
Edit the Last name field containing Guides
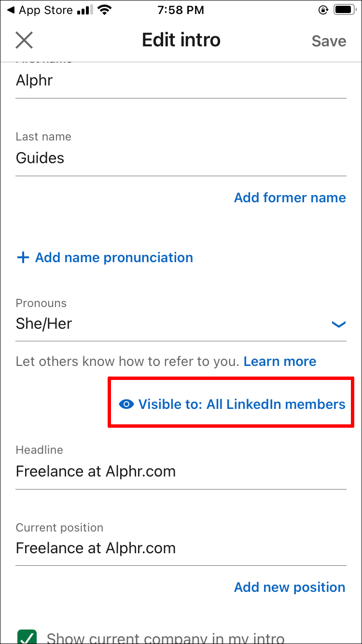[x=181, y=158]
